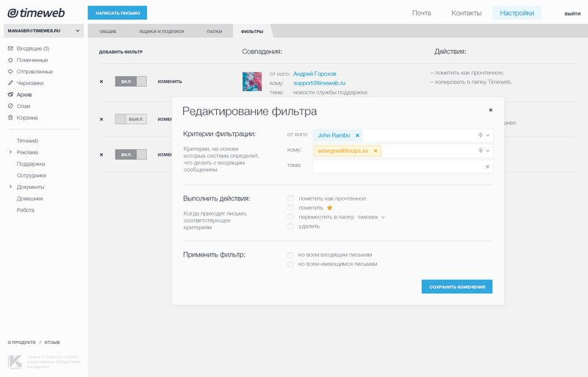Expand the Документы folder

(x=10, y=187)
